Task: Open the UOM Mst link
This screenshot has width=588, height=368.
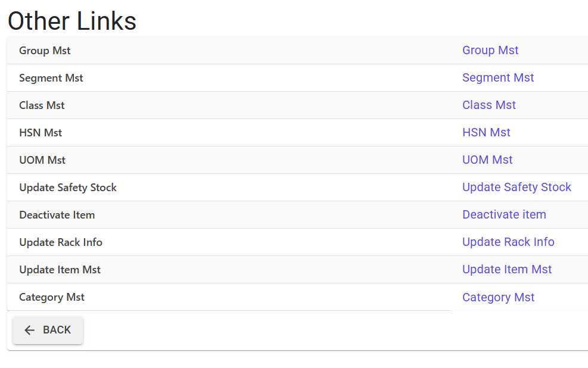Action: tap(487, 160)
